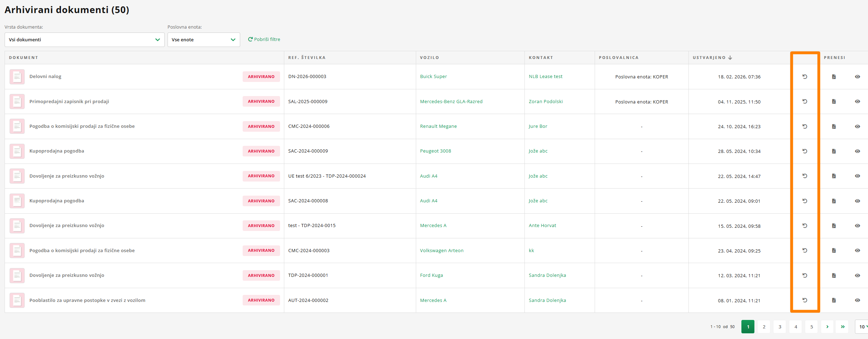Open the Buick Super vehicle link
Screen dimensions: 868x339
(433, 77)
